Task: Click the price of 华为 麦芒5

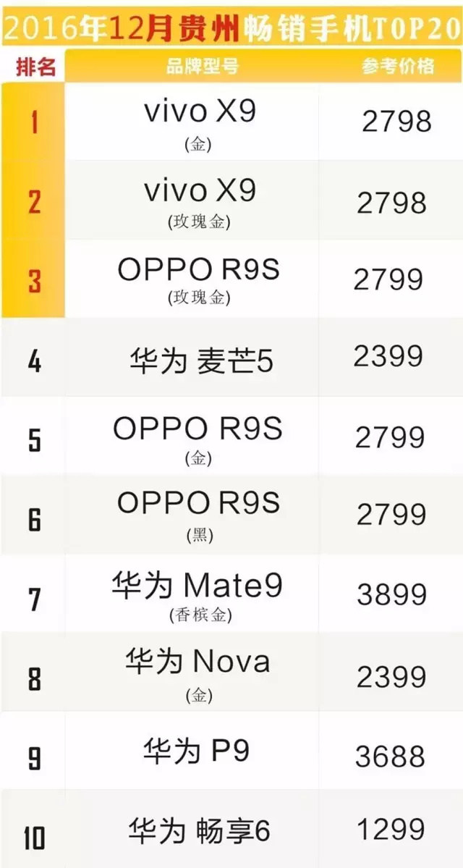Action: (x=388, y=355)
